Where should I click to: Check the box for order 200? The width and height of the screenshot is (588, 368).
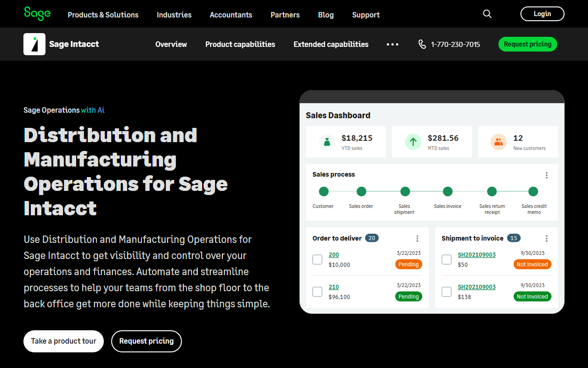point(317,259)
